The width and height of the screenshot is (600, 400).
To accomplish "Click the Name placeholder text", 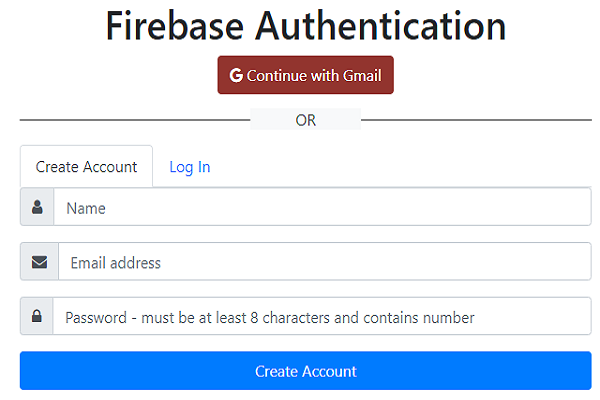I will (86, 209).
